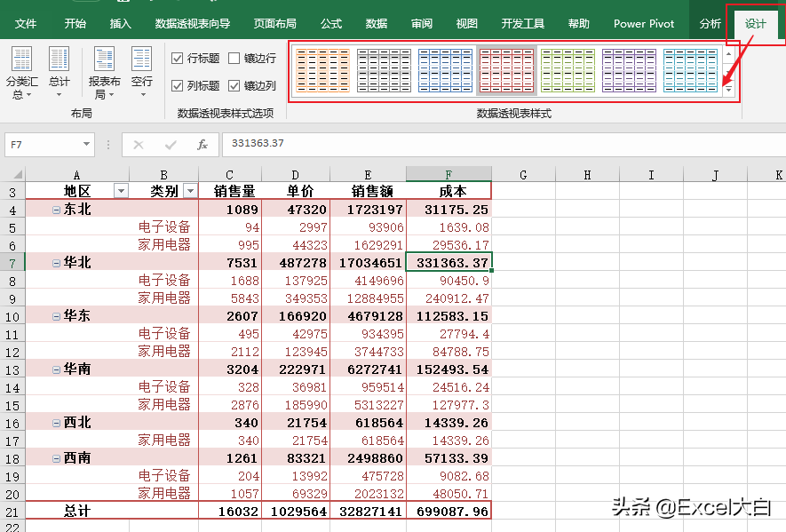Open the 报表布局 report layout menu
The height and width of the screenshot is (532, 786).
click(104, 73)
